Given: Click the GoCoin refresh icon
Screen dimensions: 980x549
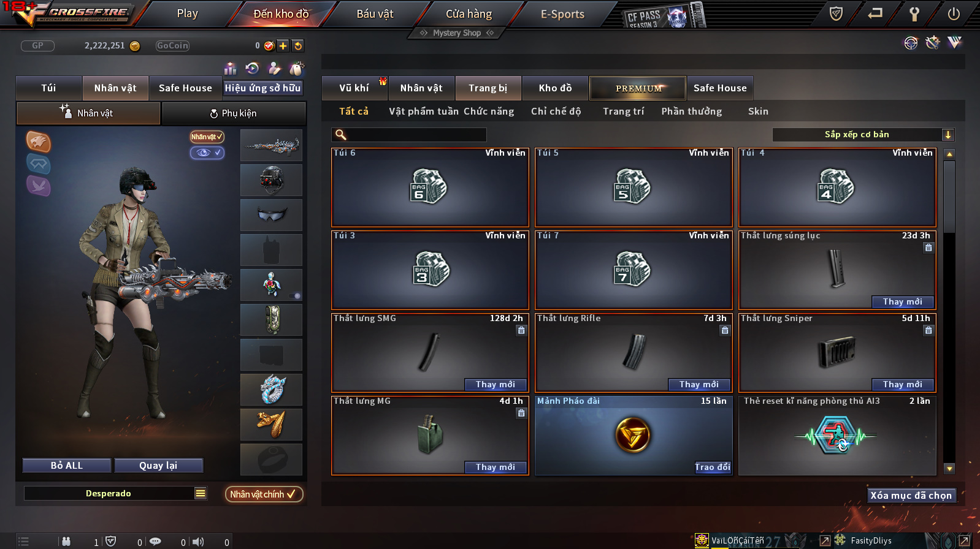Looking at the screenshot, I should [297, 45].
